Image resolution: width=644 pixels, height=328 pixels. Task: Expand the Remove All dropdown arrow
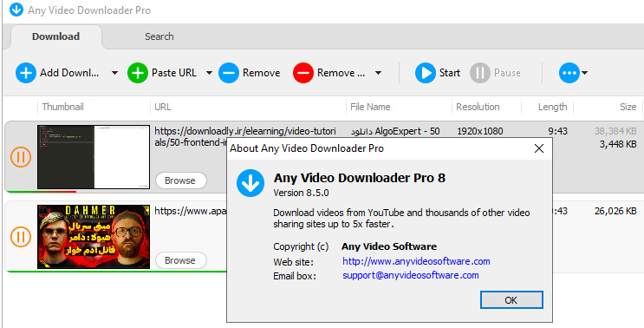[x=378, y=73]
